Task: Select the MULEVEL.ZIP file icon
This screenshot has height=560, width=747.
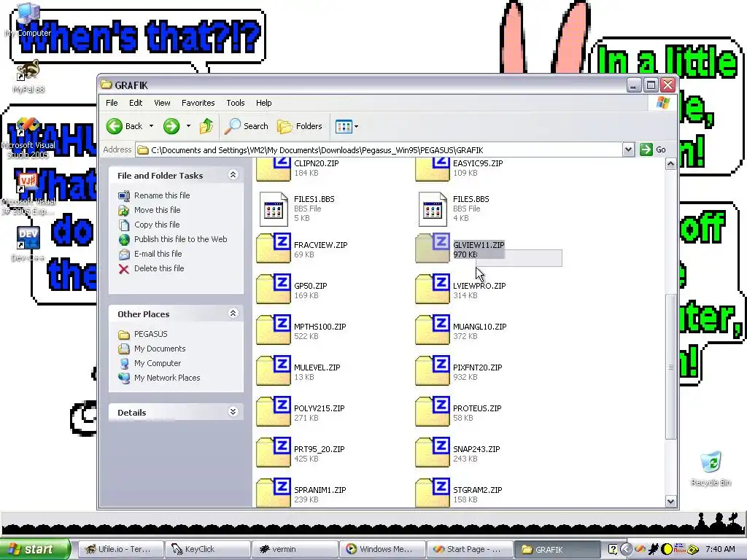Action: pos(274,370)
